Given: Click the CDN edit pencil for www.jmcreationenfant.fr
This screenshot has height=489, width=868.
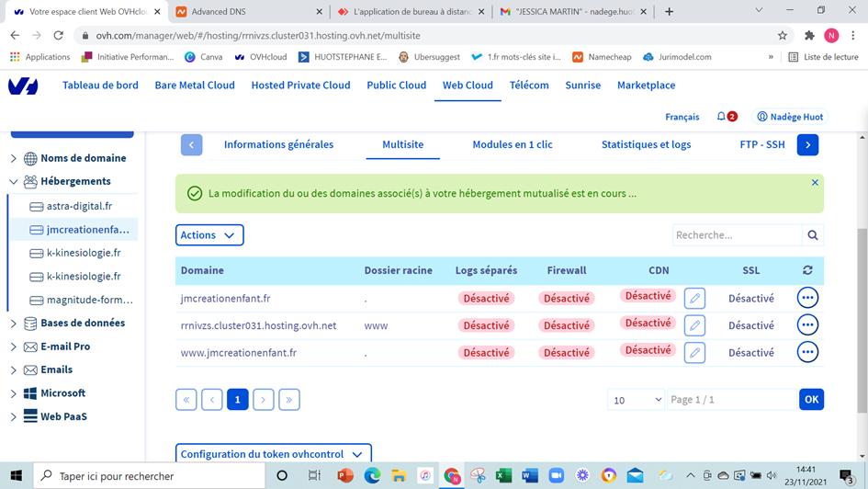Looking at the screenshot, I should coord(694,352).
